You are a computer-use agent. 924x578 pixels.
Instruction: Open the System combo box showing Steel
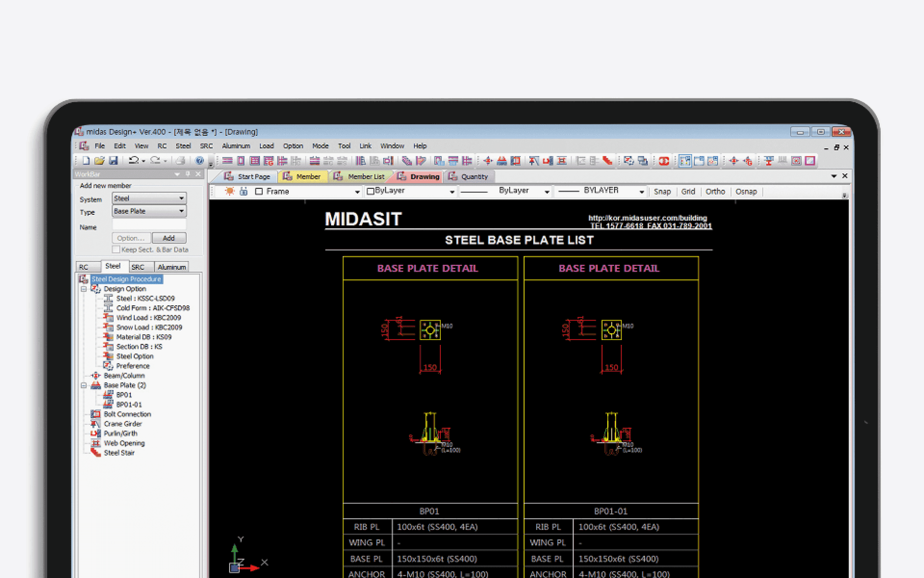(149, 198)
